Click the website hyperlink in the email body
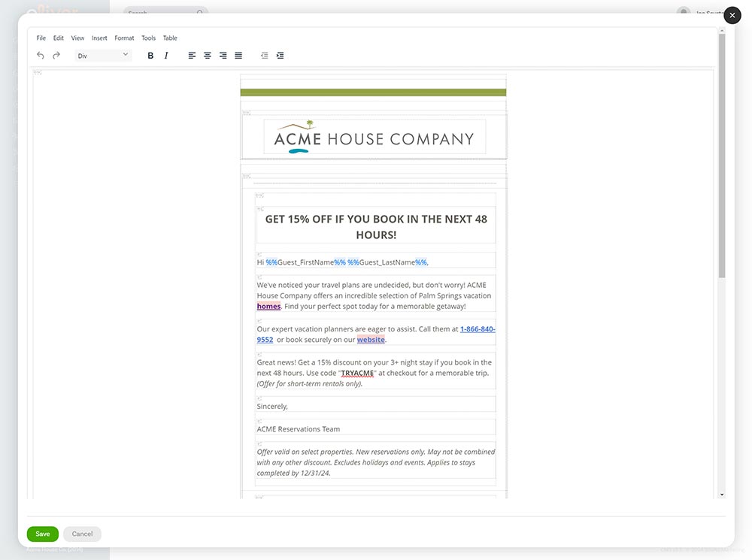Viewport: 752px width, 560px height. tap(371, 340)
